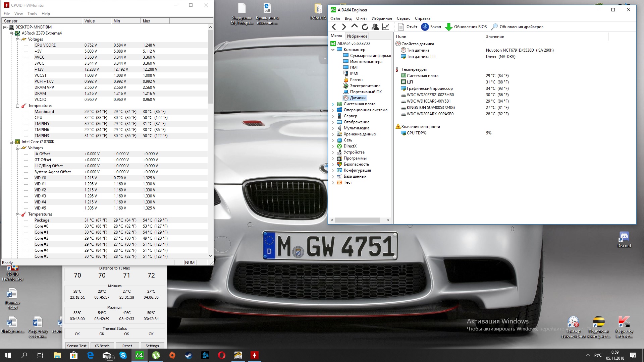Image resolution: width=644 pixels, height=362 pixels.
Task: Click the Steam icon in taskbar
Action: [x=189, y=355]
